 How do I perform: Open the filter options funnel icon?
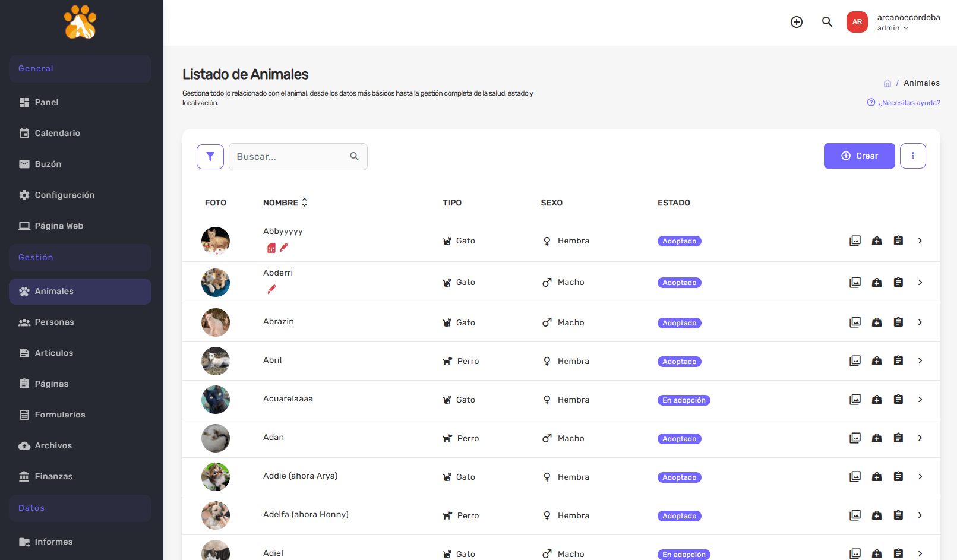tap(210, 157)
